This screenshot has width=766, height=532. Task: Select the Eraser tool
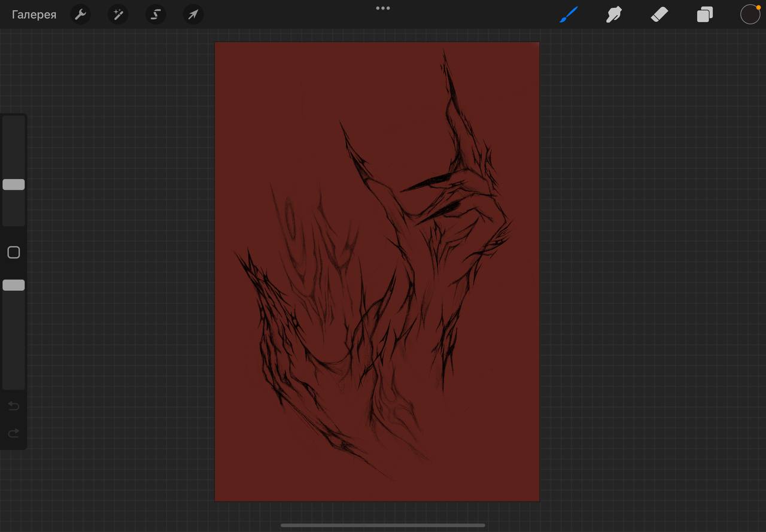(x=659, y=14)
